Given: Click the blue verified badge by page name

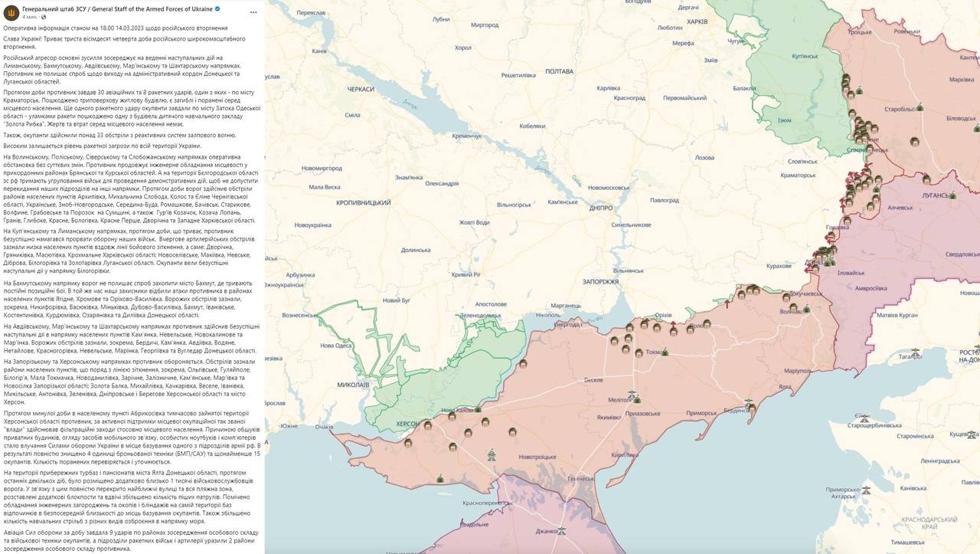Looking at the screenshot, I should (x=217, y=8).
